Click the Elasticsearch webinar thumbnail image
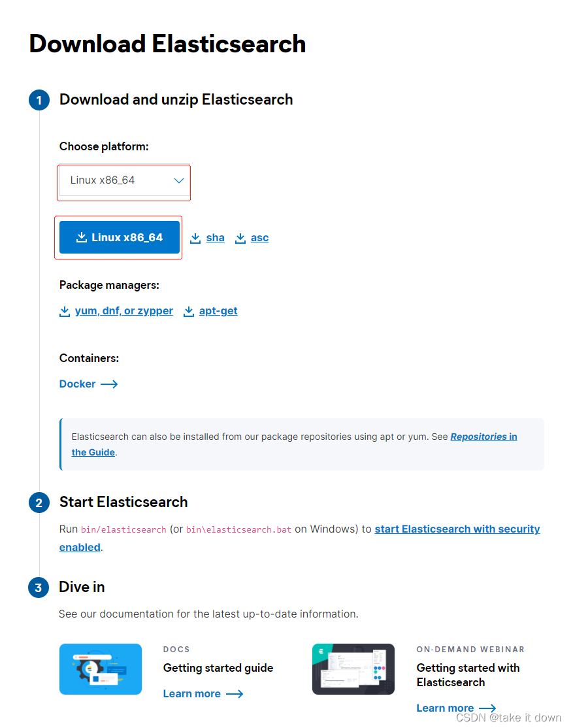The height and width of the screenshot is (728, 571). (353, 669)
